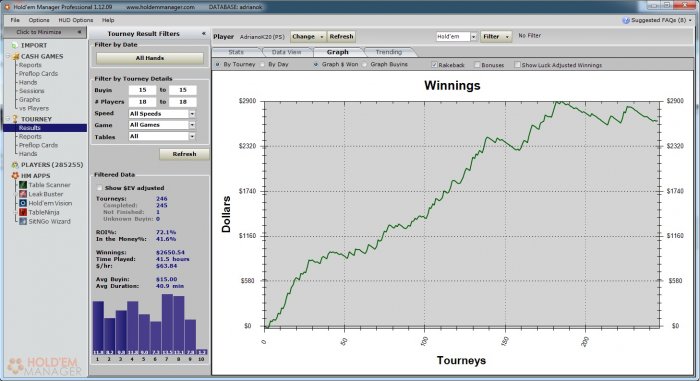The height and width of the screenshot is (381, 700).
Task: Toggle Show $EV adjusted checkbox
Action: [x=99, y=188]
